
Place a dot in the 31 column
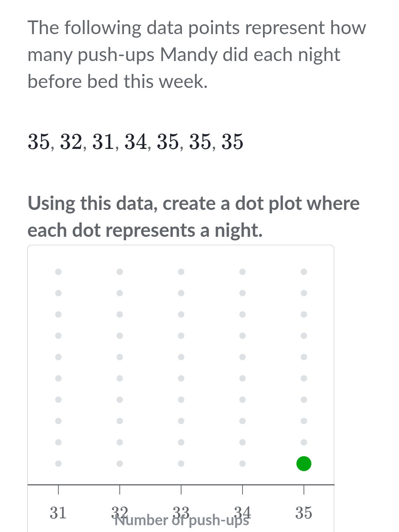click(58, 463)
